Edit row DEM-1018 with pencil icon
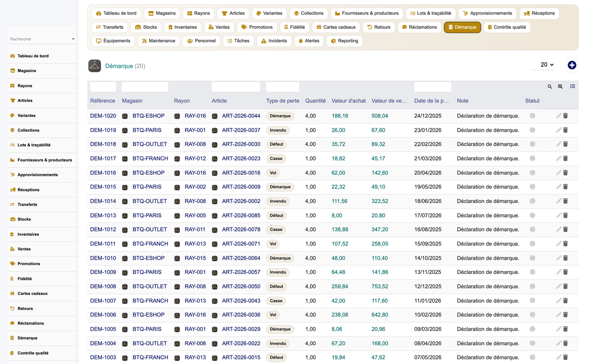 (558, 144)
